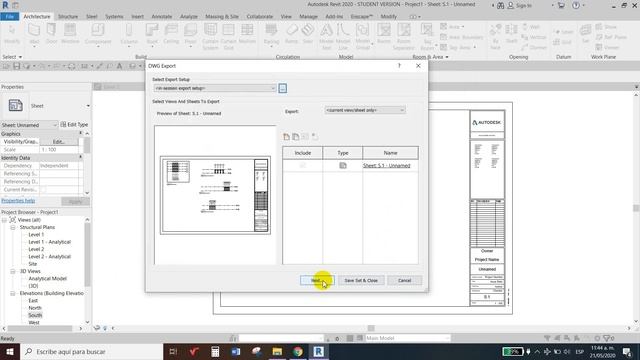Click the Duplicate Set icon in DWG Export
The height and width of the screenshot is (360, 640).
coord(296,137)
